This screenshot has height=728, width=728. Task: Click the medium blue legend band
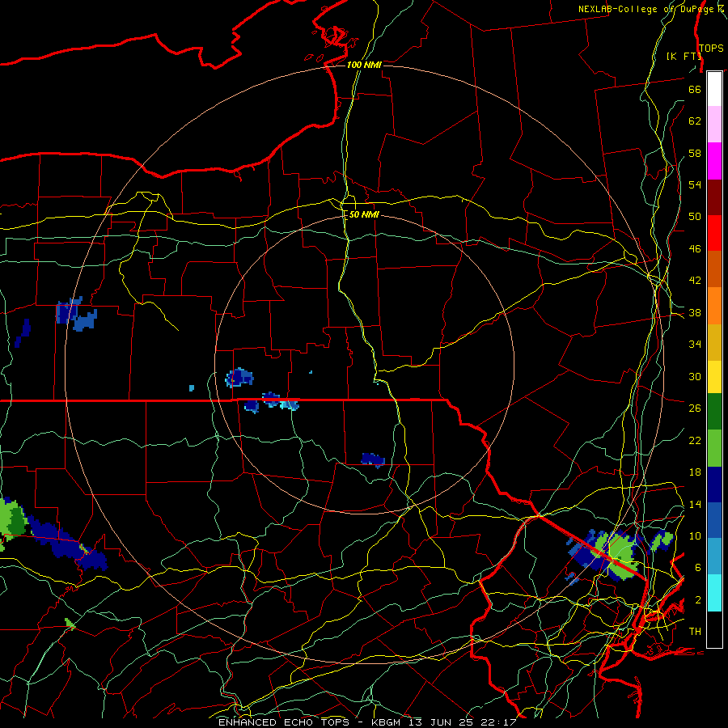click(714, 520)
